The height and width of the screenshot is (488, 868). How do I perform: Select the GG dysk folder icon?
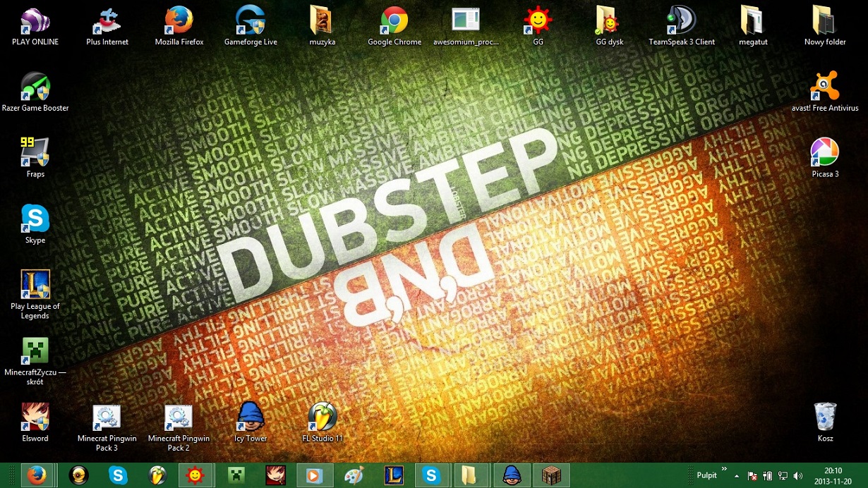pos(610,26)
